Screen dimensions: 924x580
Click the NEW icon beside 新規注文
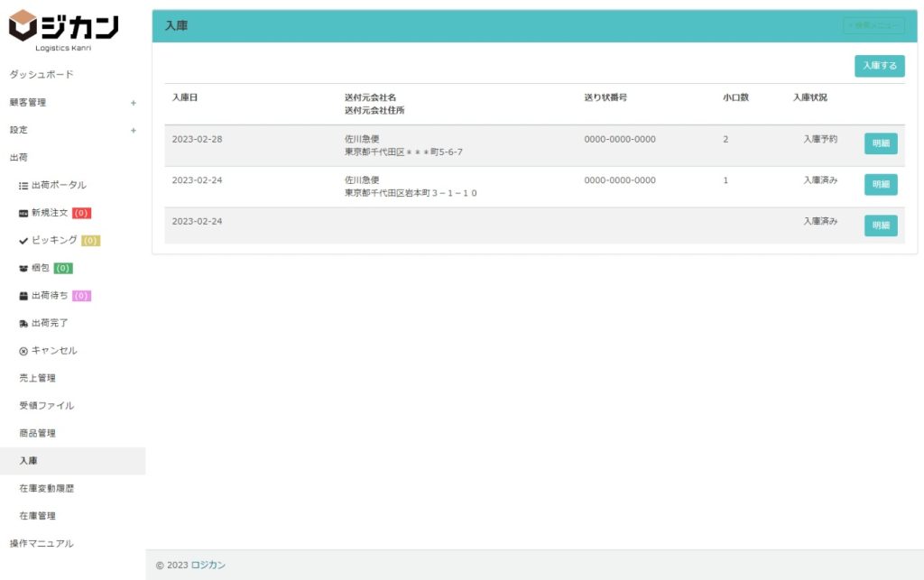click(x=23, y=214)
